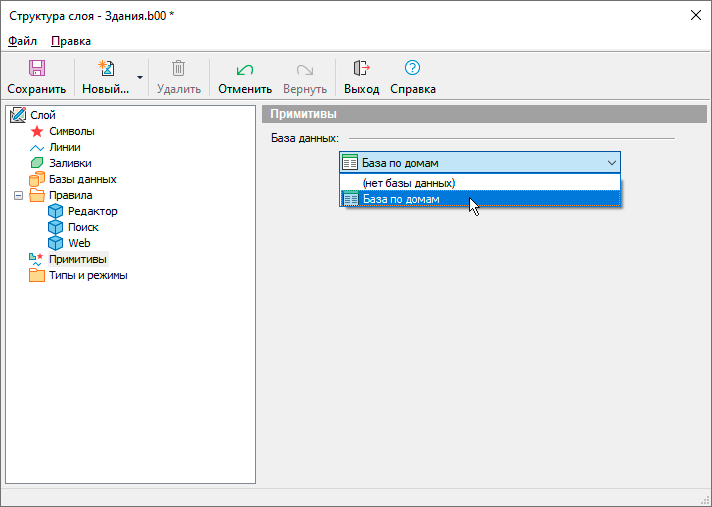Select the Заливки fill item in tree
The height and width of the screenshot is (507, 712).
click(37, 163)
